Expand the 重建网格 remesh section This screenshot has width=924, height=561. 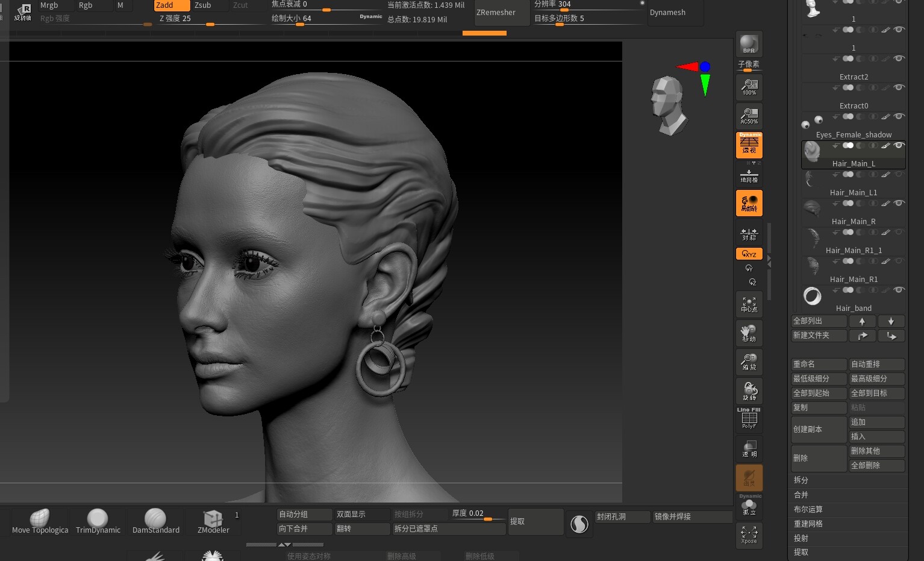pos(808,524)
